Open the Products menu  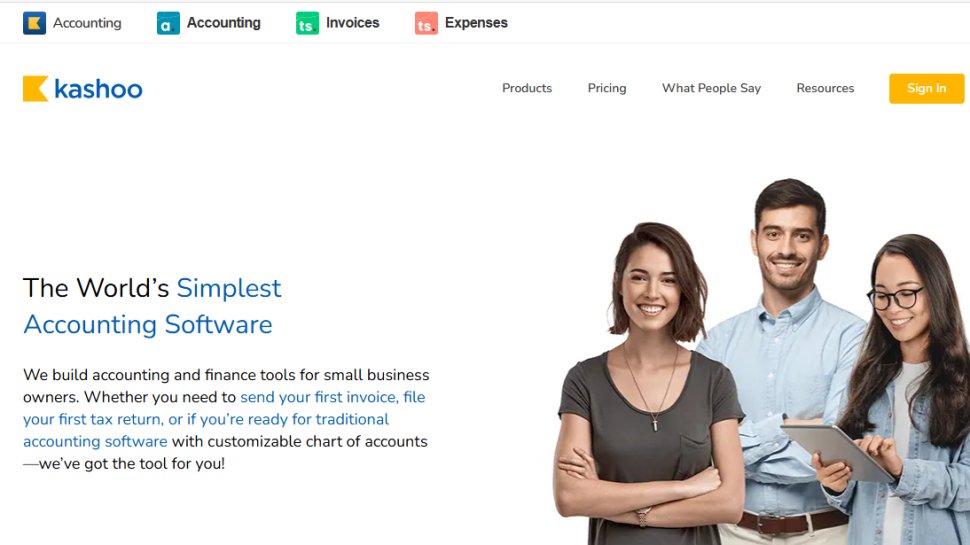(x=527, y=88)
